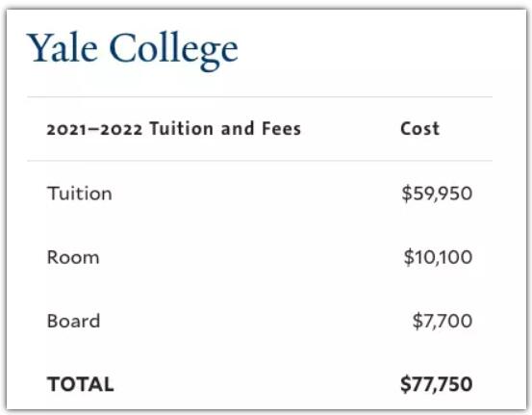The height and width of the screenshot is (415, 532).
Task: Click the $10,100 room cost
Action: point(438,257)
